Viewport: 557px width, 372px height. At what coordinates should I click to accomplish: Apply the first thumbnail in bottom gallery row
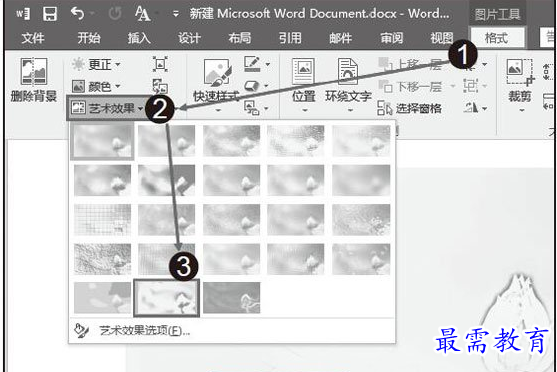tap(102, 298)
